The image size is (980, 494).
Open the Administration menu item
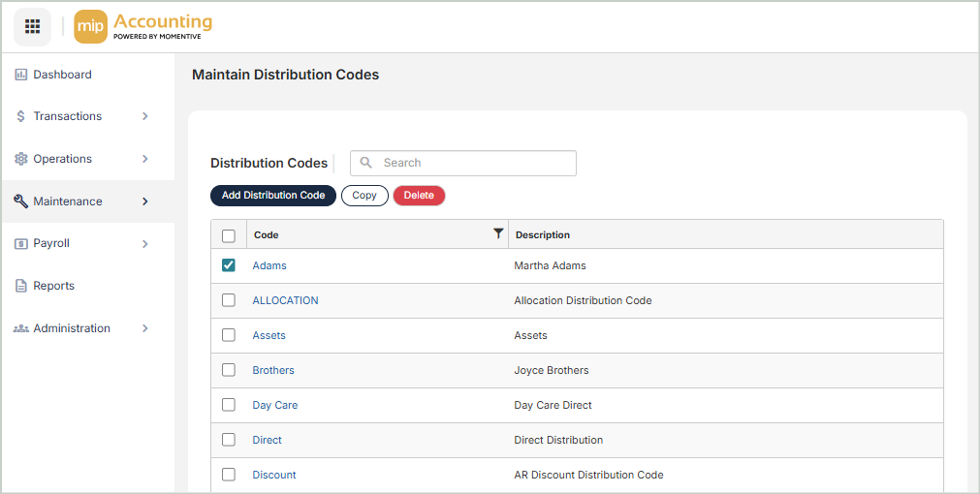[72, 328]
